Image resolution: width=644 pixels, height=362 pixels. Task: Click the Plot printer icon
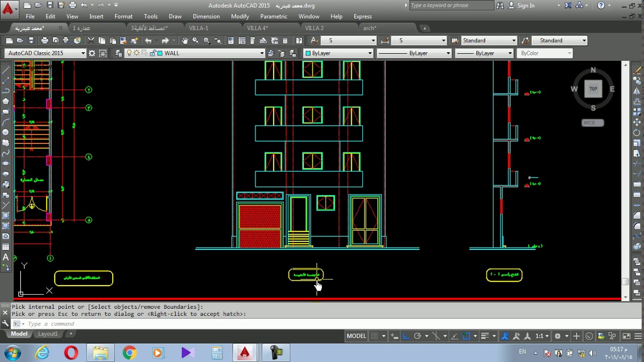45,41
